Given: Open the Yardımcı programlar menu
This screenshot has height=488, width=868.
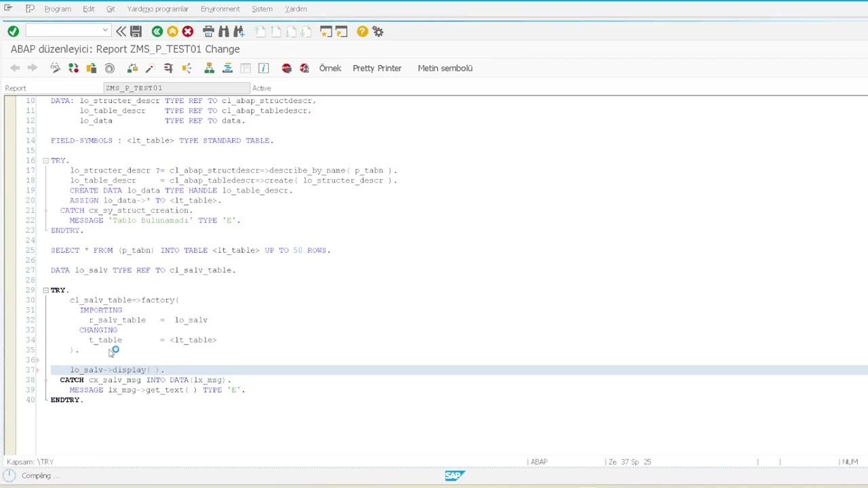Looking at the screenshot, I should tap(158, 9).
